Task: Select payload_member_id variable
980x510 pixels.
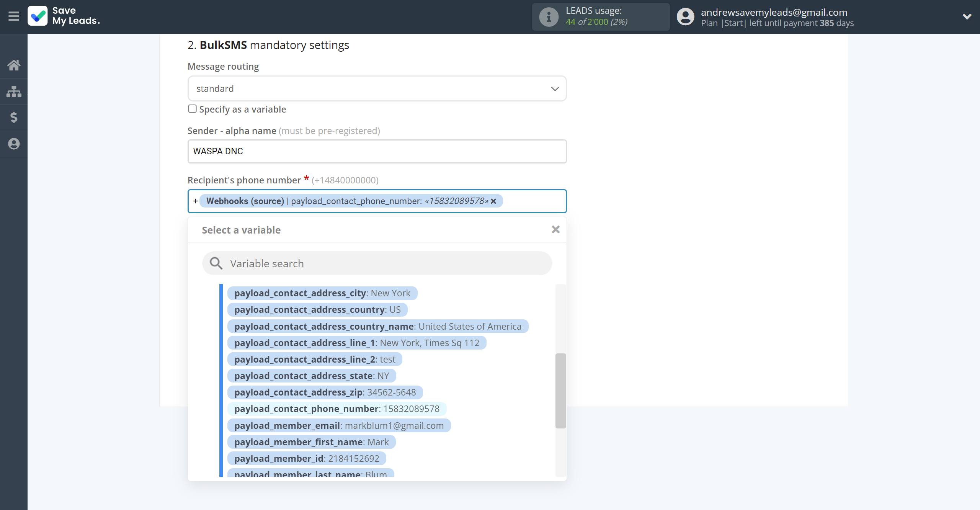Action: (x=307, y=459)
